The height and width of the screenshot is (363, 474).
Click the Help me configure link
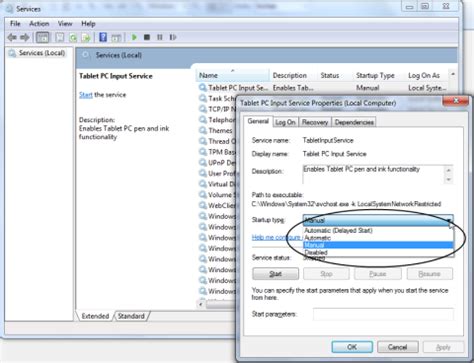276,237
